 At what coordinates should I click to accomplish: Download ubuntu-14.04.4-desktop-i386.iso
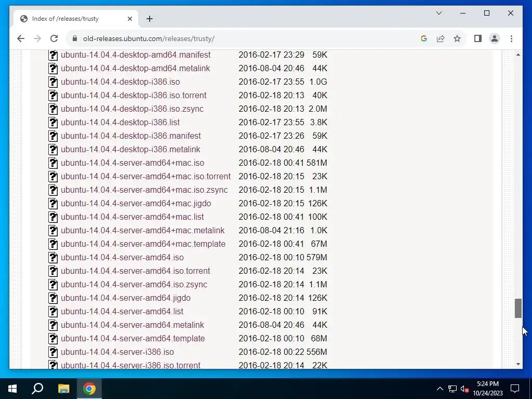[121, 82]
